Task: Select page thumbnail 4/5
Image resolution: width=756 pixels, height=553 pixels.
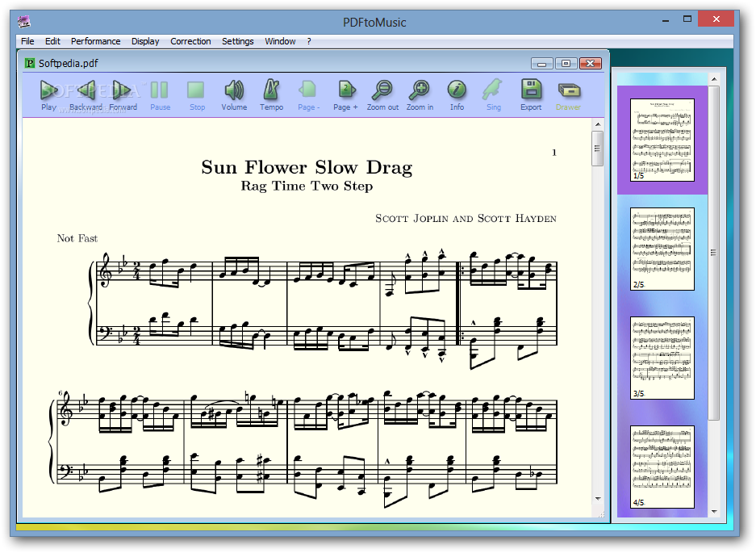Action: click(662, 467)
